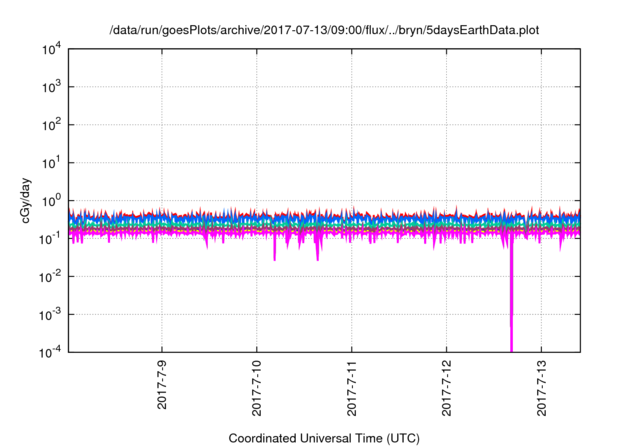Select the 2017-7-9 date tick label

(x=163, y=384)
